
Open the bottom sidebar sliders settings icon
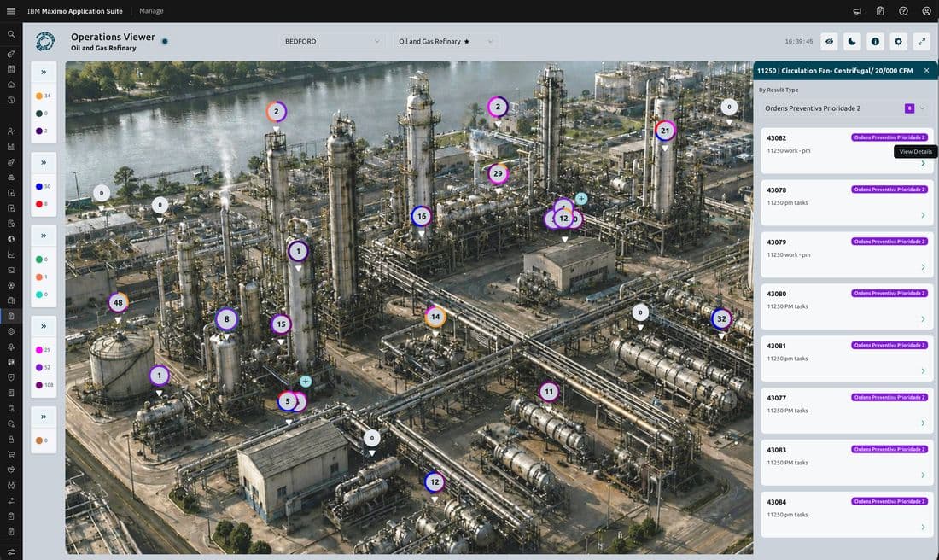(x=11, y=551)
